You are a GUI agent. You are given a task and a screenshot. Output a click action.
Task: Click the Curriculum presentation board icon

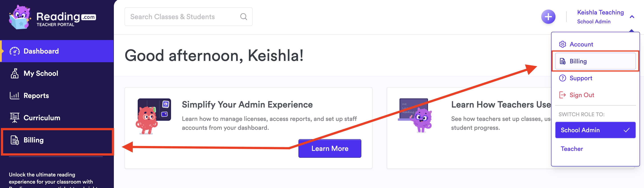14,118
